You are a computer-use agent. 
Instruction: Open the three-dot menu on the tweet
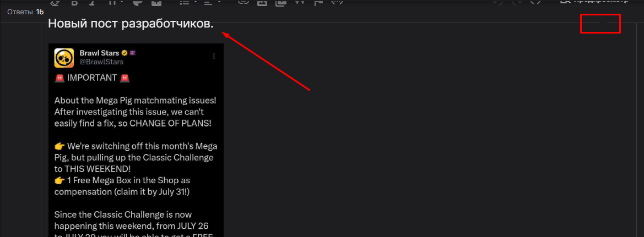(x=214, y=56)
